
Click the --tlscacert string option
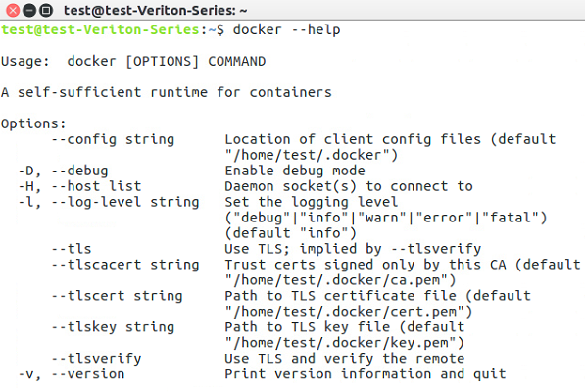[x=125, y=265]
